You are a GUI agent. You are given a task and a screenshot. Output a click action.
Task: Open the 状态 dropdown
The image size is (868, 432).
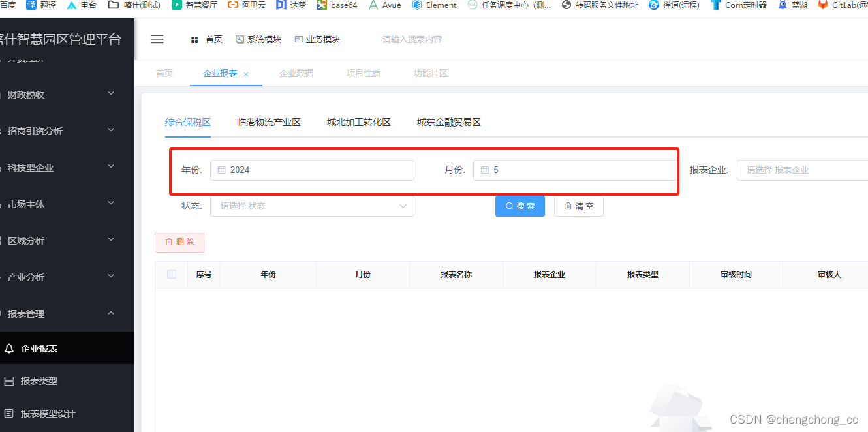click(x=312, y=206)
